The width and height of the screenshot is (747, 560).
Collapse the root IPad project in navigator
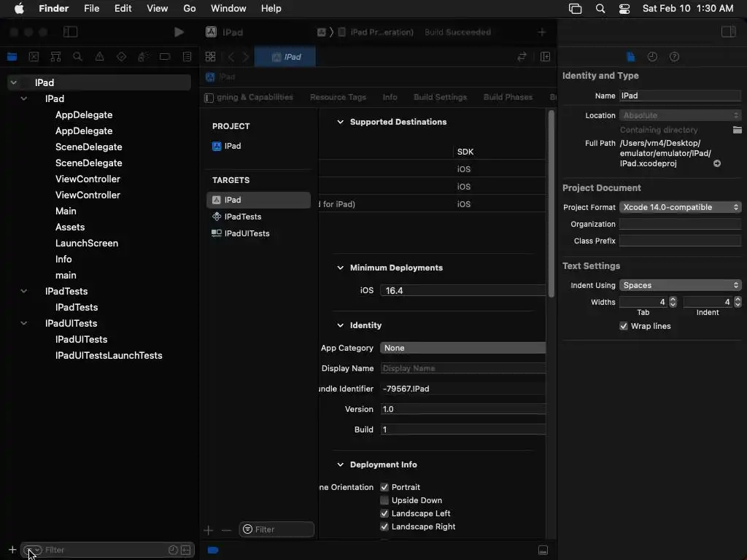click(14, 82)
